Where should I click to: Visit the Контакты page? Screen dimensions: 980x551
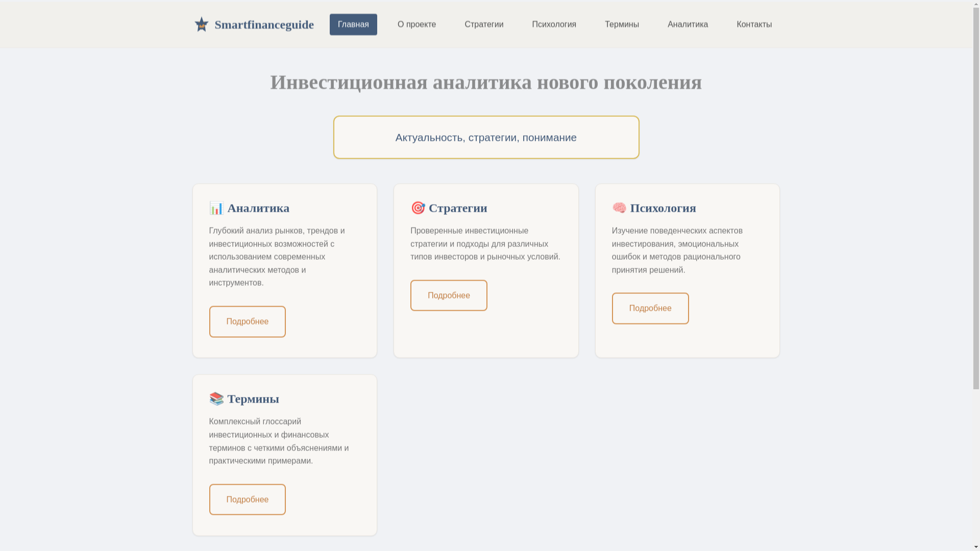(x=754, y=24)
